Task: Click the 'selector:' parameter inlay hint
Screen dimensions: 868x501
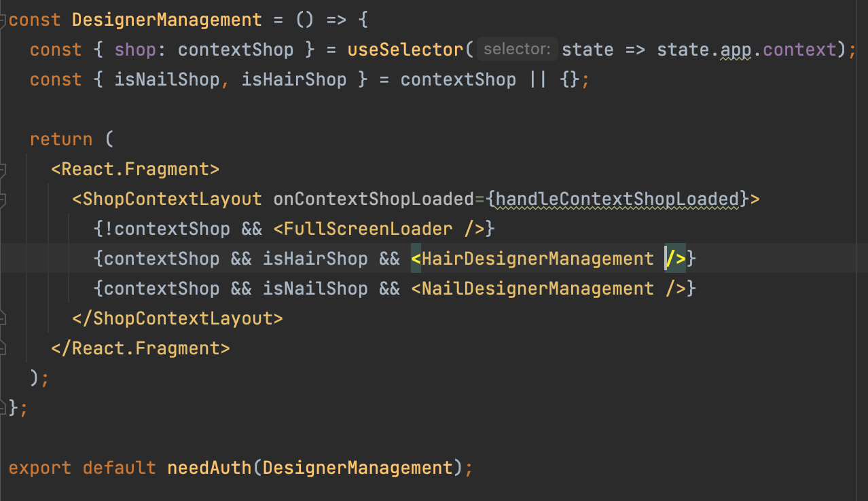Action: (517, 50)
